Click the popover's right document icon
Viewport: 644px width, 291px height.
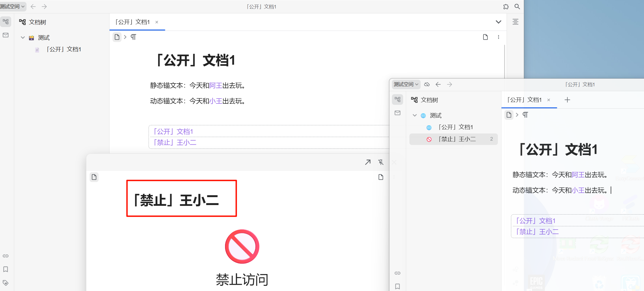point(381,177)
